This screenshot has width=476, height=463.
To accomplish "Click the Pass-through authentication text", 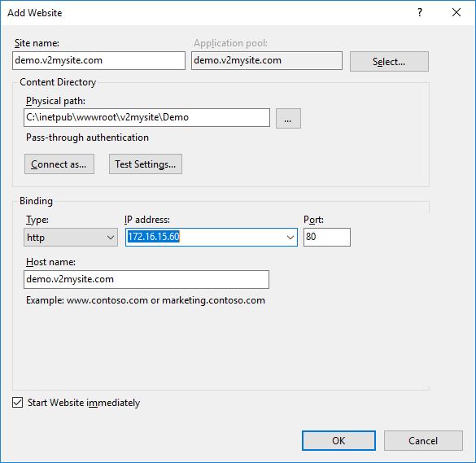I will pyautogui.click(x=87, y=138).
